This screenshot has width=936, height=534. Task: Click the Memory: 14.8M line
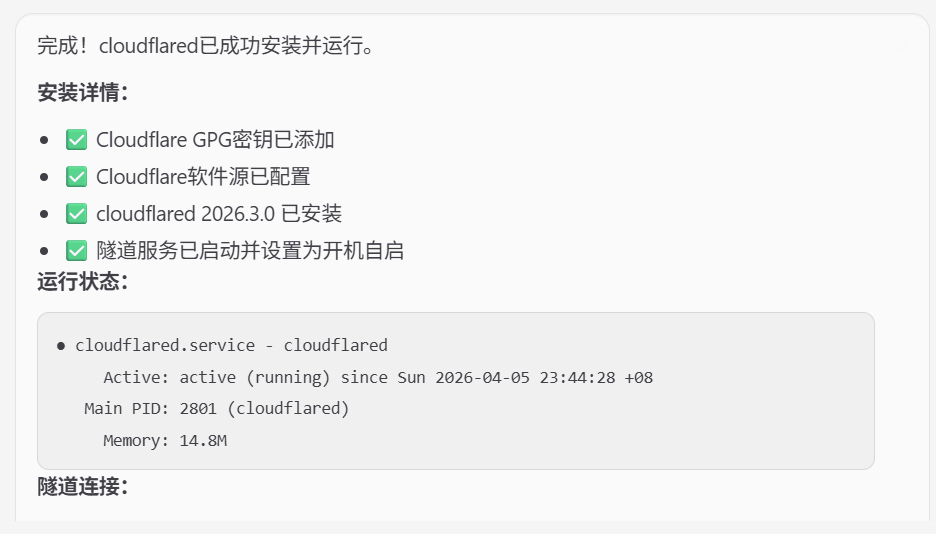coord(165,440)
